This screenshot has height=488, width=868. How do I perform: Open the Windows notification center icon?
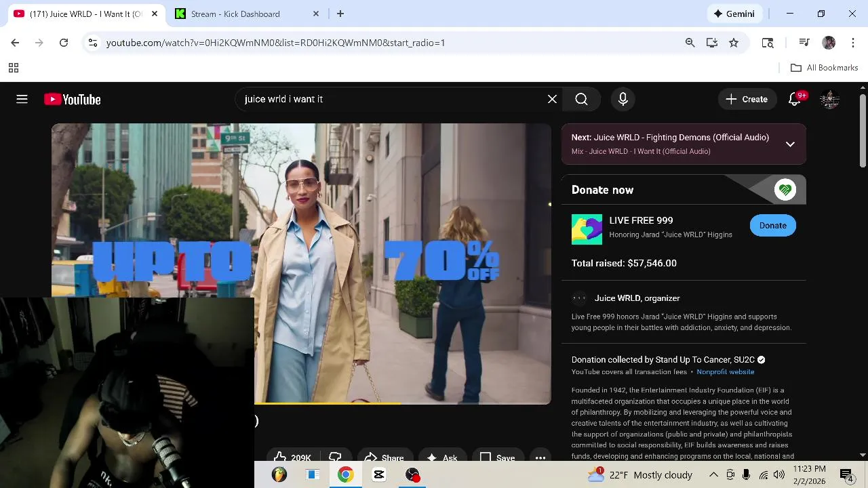coord(846,475)
